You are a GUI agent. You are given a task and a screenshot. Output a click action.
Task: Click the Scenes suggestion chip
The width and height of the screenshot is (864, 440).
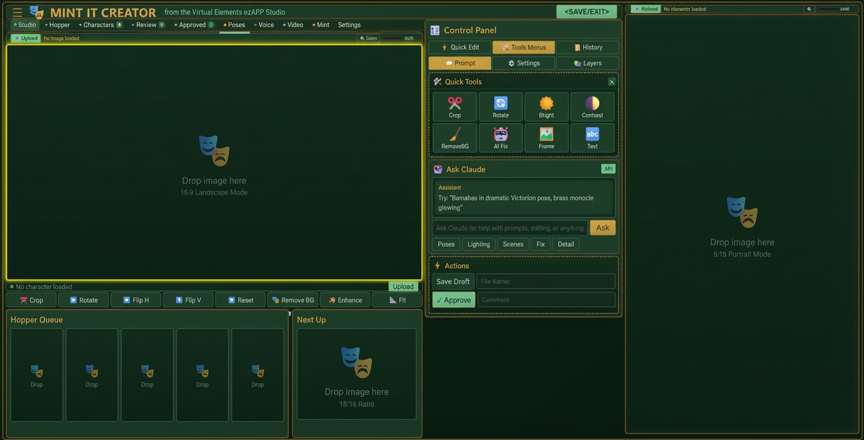(x=513, y=245)
